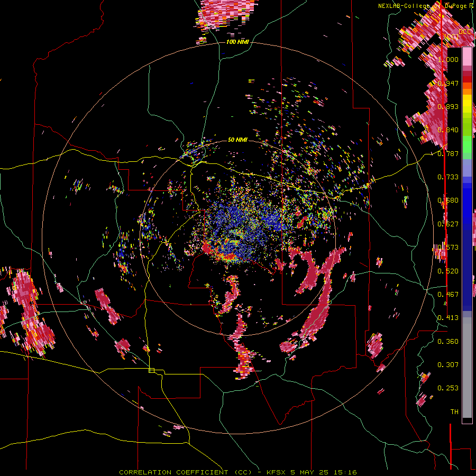Click the 0.893 value on color scale
Viewport: 476px width, 476px height.
[448, 106]
